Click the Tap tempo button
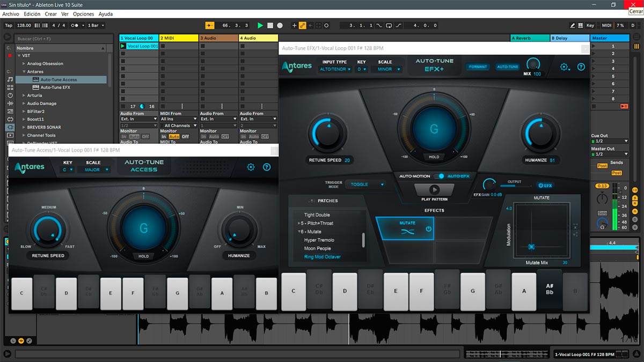 [x=9, y=25]
